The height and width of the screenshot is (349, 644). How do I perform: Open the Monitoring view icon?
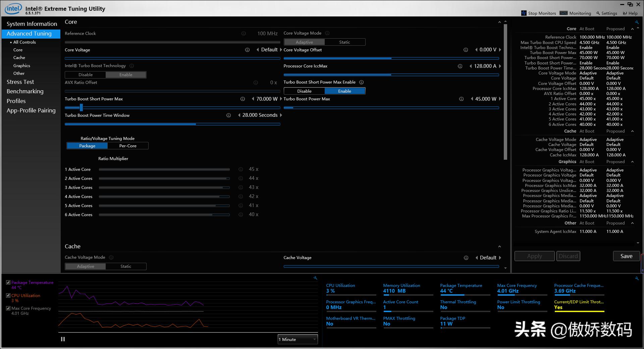coord(564,13)
